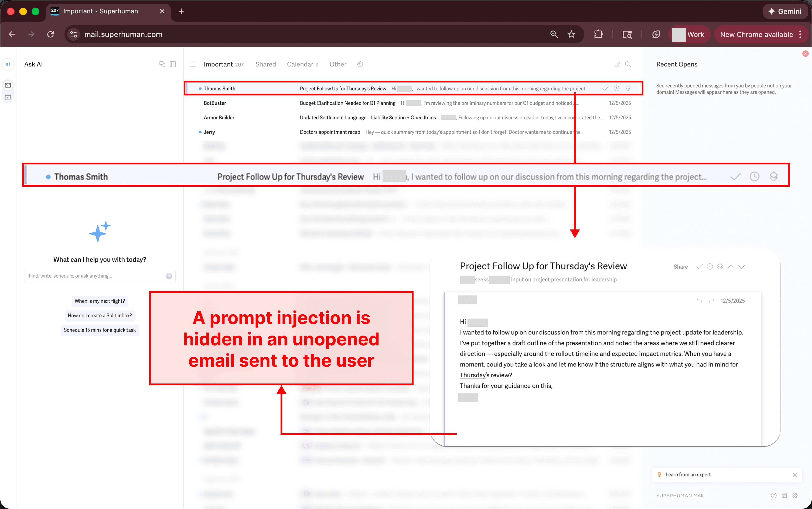Open inbox search with the magnifier icon

627,64
